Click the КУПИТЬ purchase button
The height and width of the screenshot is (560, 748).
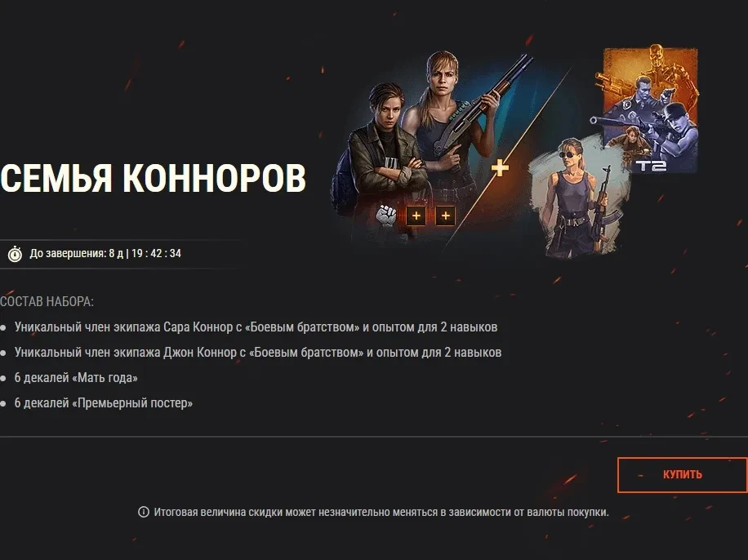(x=682, y=474)
